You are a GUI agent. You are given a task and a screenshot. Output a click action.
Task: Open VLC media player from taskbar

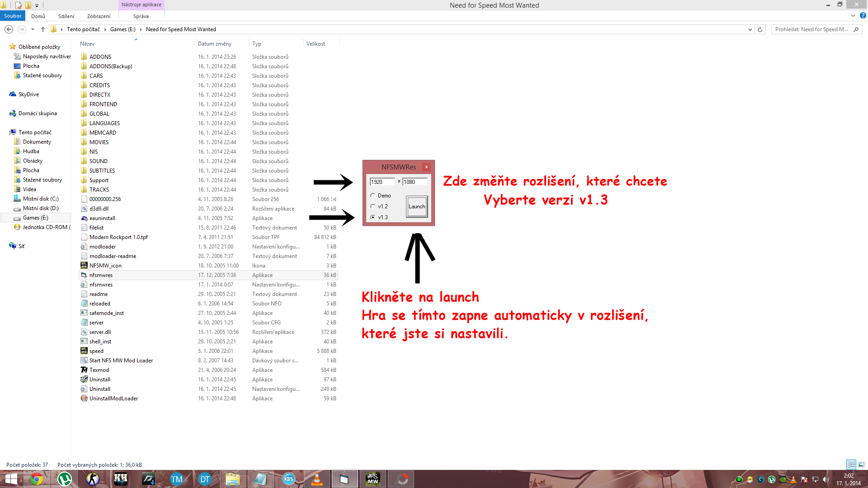317,479
